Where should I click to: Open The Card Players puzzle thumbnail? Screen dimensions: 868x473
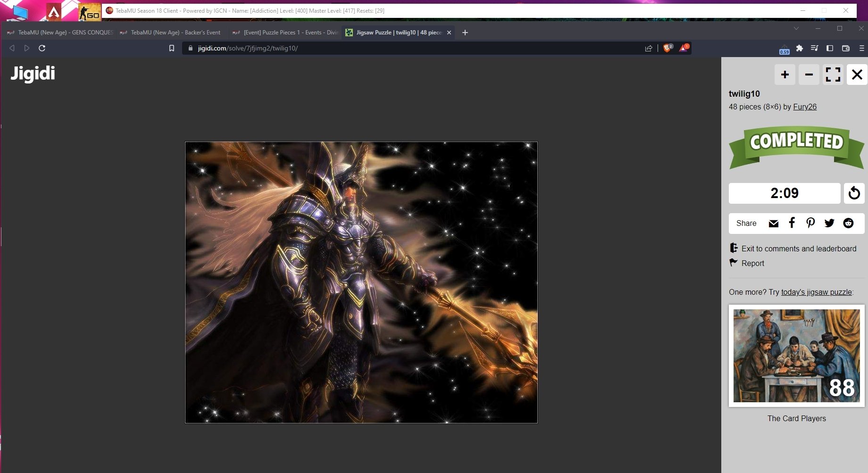point(797,356)
